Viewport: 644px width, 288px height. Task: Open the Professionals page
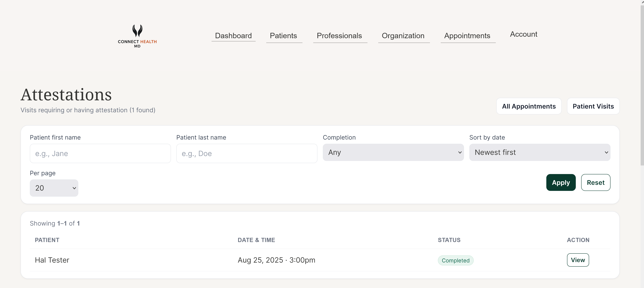(340, 36)
